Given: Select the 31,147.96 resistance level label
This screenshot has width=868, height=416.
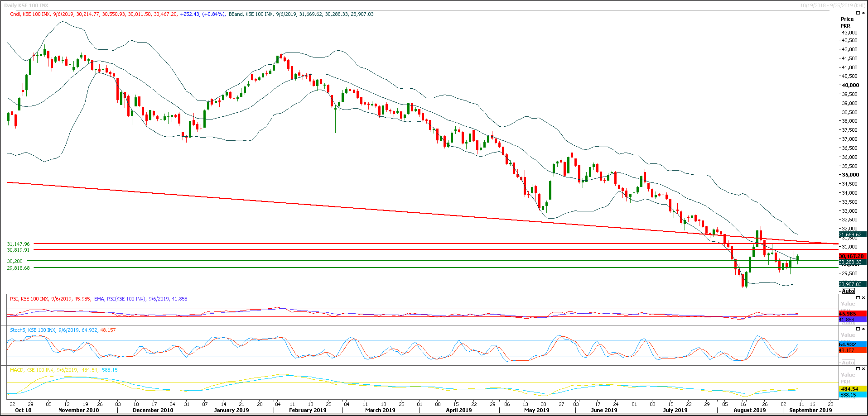Looking at the screenshot, I should tap(18, 244).
